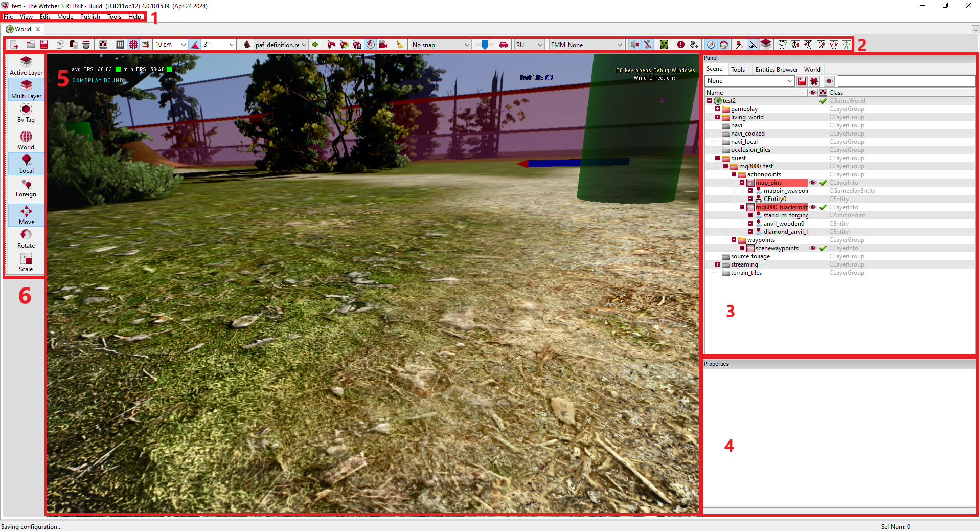Click the scene filter search field
Image resolution: width=980 pixels, height=531 pixels.
(x=906, y=81)
